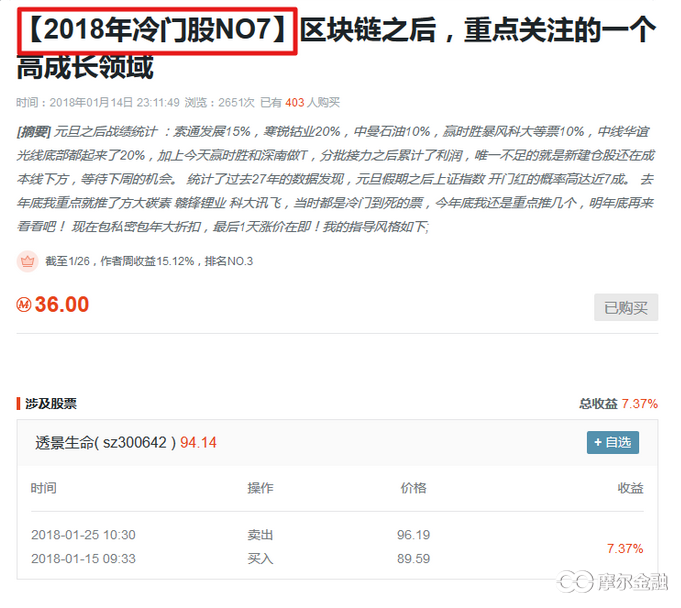Add stock with the +自选 button
681x608 pixels.
pos(613,443)
